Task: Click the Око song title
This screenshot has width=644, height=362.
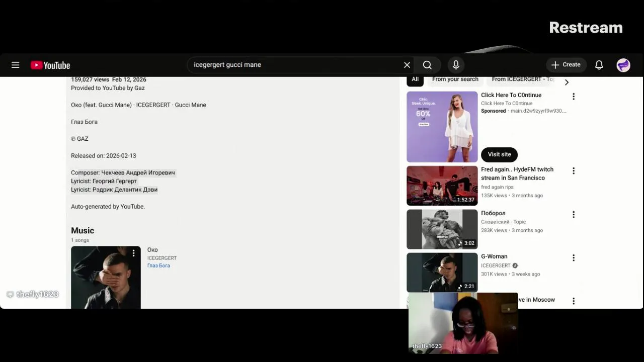Action: tap(152, 250)
